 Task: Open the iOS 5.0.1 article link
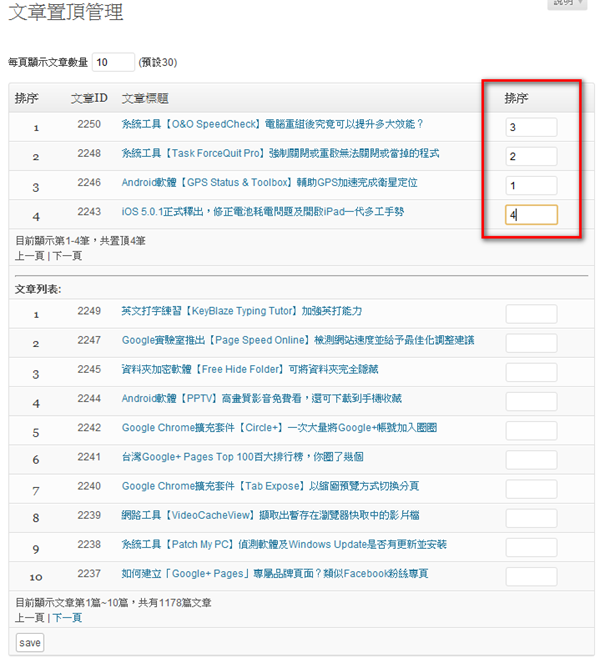(x=263, y=212)
